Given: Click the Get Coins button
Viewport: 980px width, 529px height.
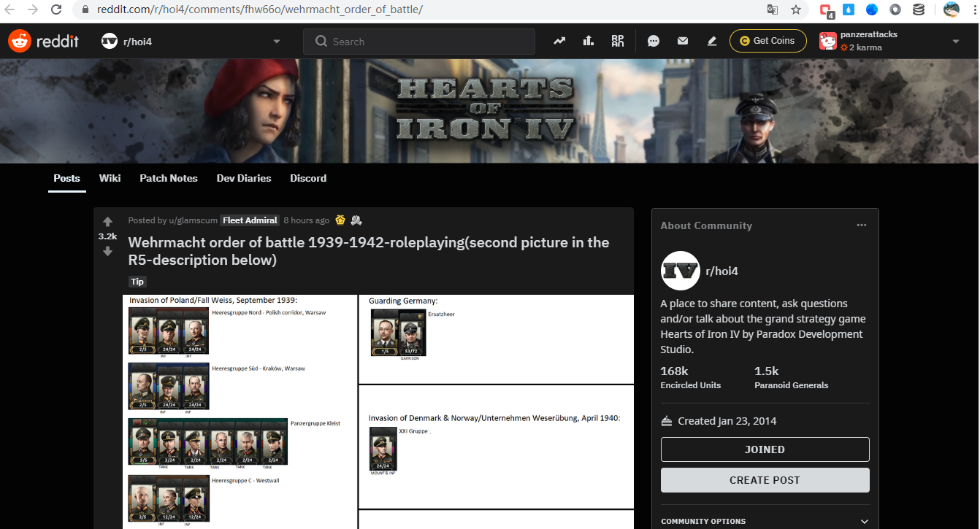Looking at the screenshot, I should 767,41.
